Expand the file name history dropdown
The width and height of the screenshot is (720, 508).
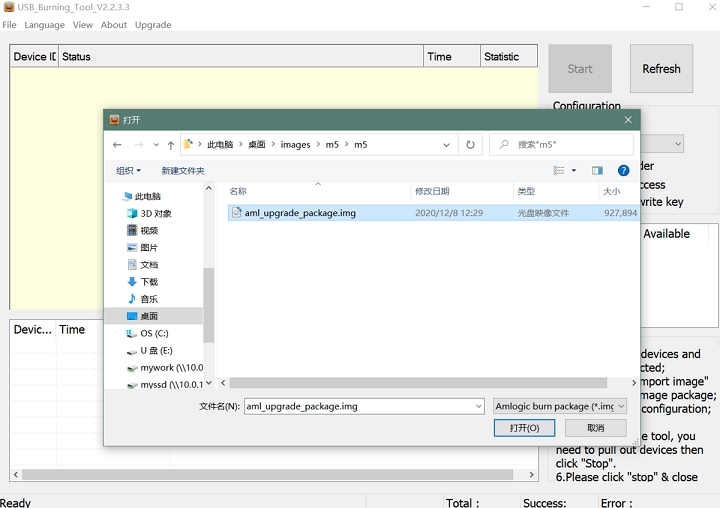[x=478, y=406]
